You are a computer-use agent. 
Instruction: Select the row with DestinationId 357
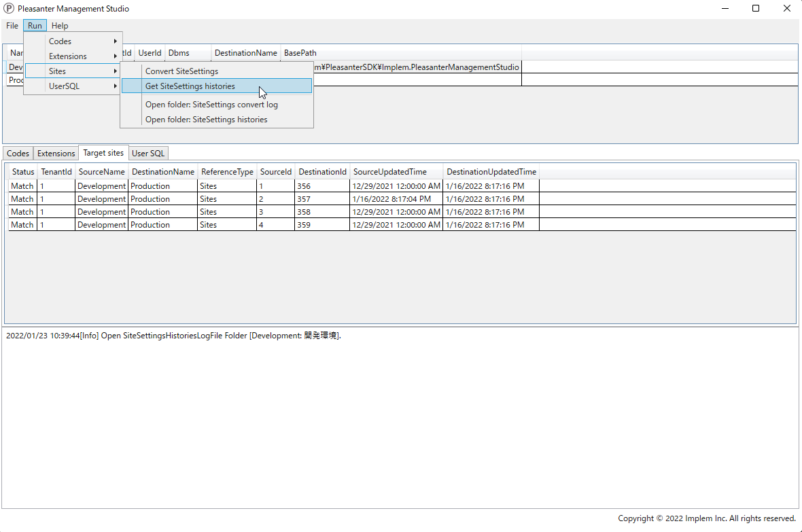coord(402,199)
